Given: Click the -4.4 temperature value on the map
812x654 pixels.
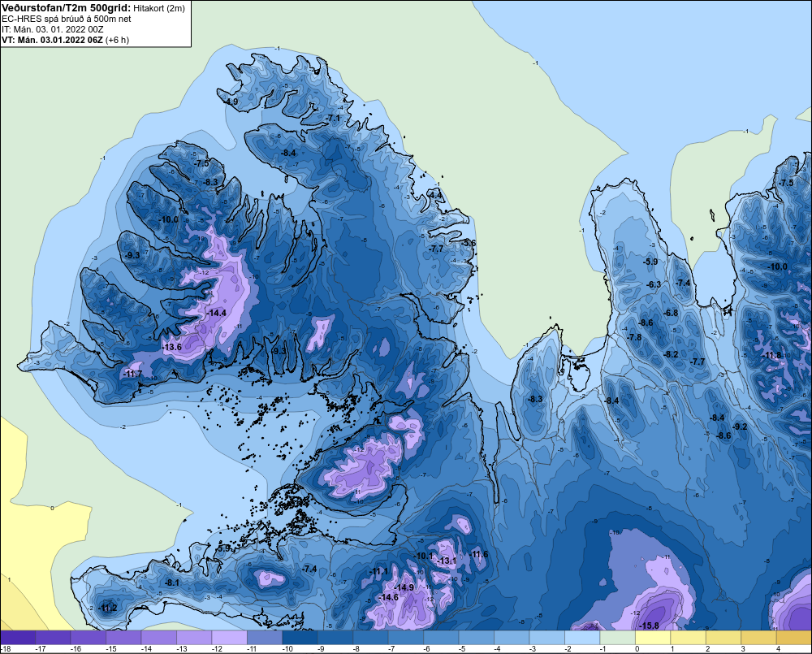Looking at the screenshot, I should click(x=436, y=195).
